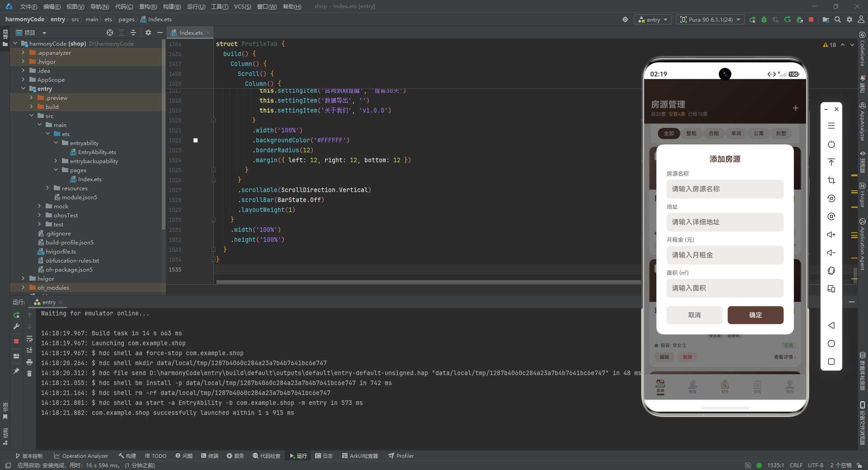Open the 终端 tool window tab
This screenshot has height=470, width=868.
point(210,456)
